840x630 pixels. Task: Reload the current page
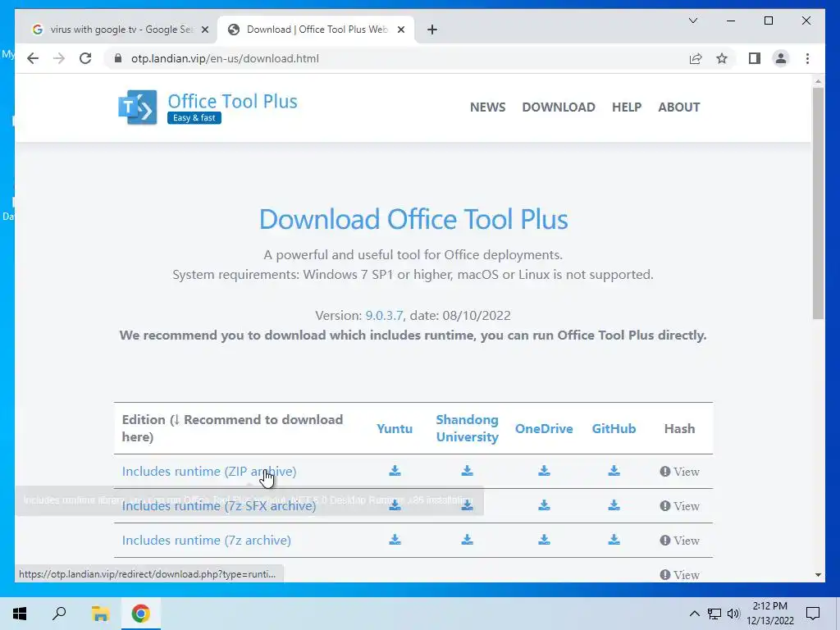(x=85, y=58)
